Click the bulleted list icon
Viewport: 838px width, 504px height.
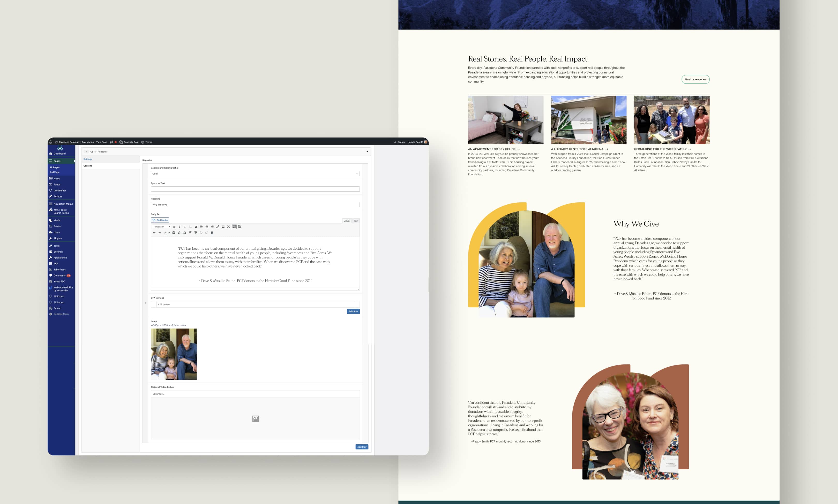(x=185, y=227)
